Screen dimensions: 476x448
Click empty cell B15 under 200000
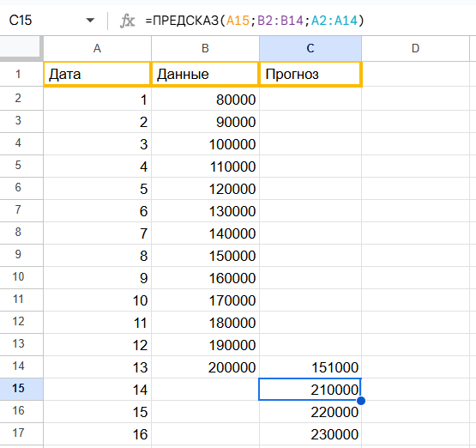205,390
